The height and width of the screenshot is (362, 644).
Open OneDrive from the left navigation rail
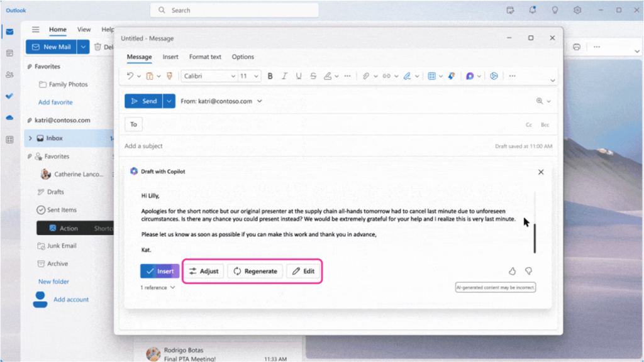point(9,118)
